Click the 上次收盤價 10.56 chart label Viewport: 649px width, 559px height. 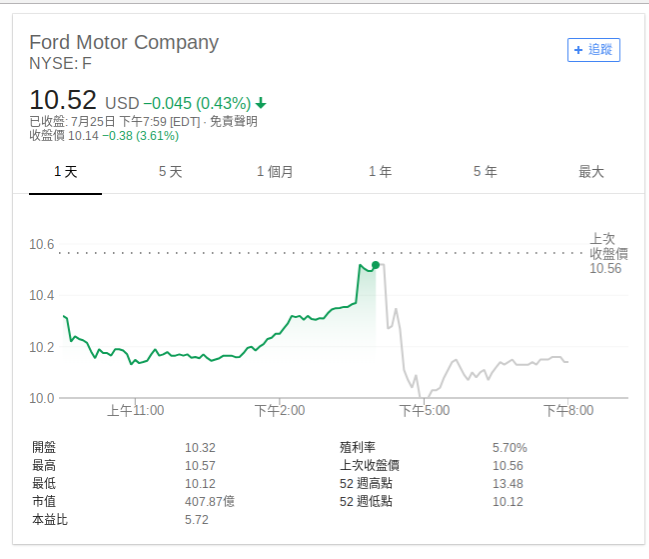(608, 253)
